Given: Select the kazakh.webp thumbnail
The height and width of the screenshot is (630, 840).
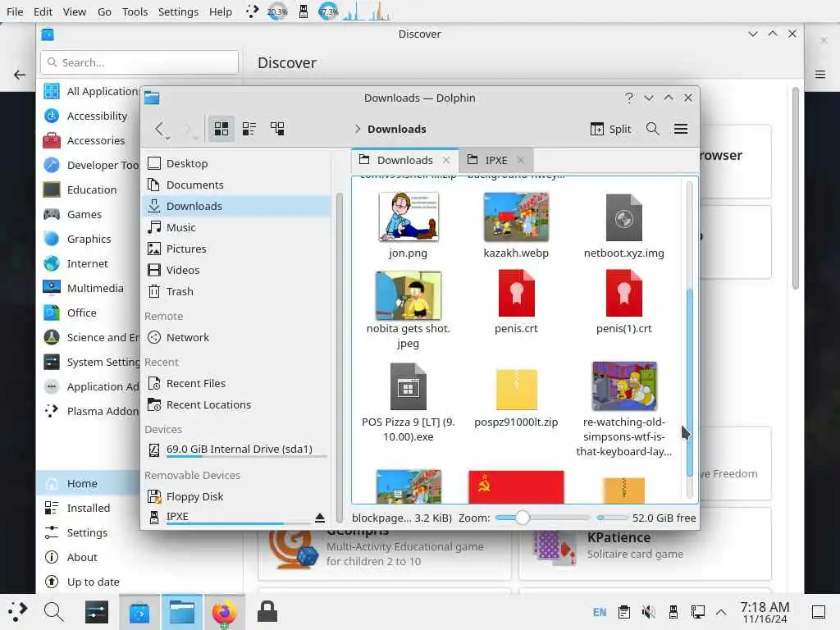Looking at the screenshot, I should pos(516,217).
